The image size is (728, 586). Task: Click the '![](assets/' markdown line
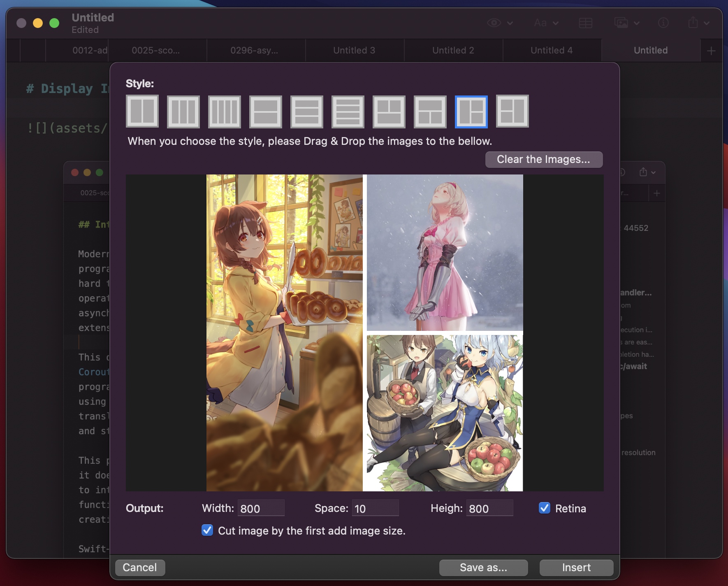coord(67,128)
